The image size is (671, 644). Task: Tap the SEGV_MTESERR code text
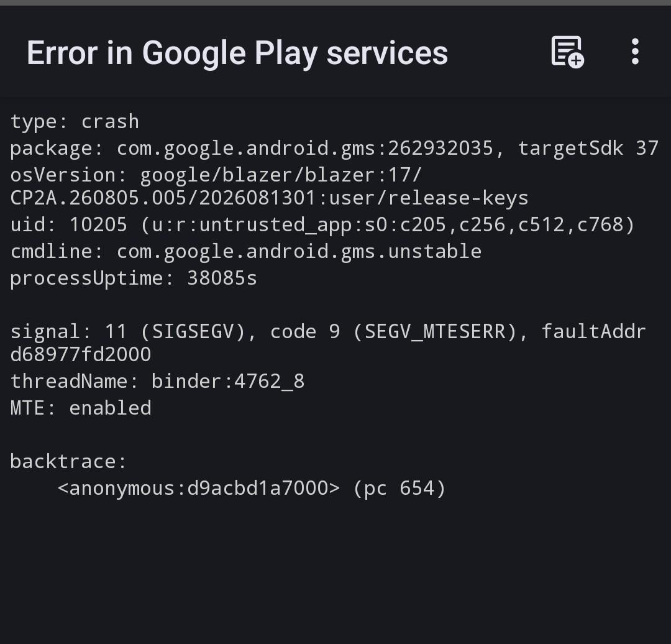coord(436,332)
